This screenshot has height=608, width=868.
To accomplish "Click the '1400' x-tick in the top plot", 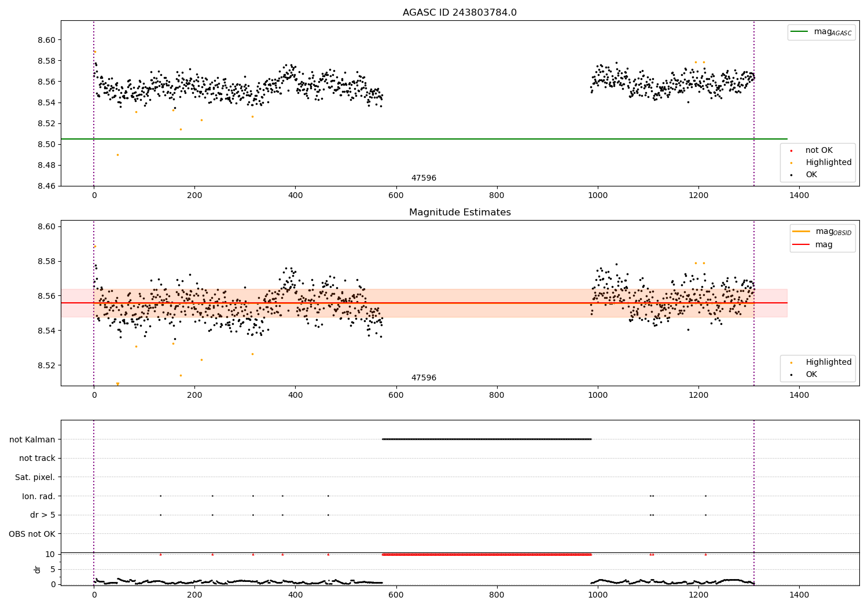I will click(799, 196).
